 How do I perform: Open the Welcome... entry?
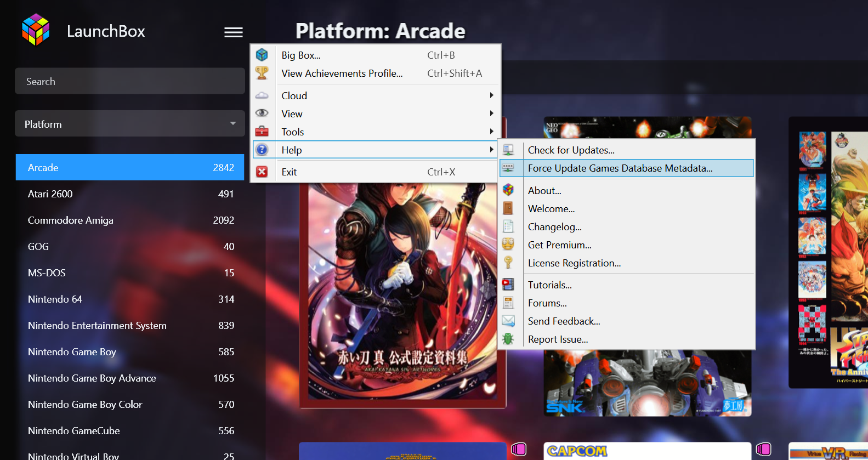click(x=627, y=208)
